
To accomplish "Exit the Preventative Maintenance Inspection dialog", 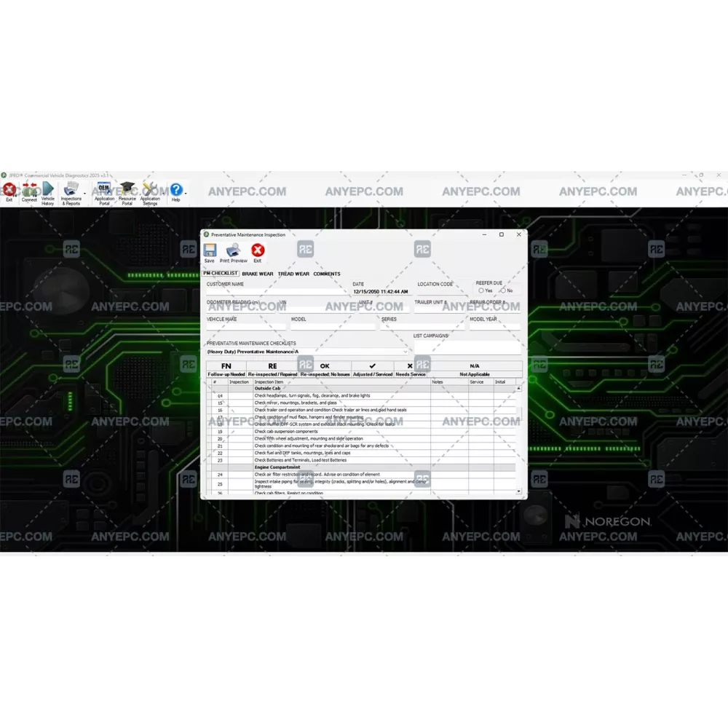I will 258,253.
